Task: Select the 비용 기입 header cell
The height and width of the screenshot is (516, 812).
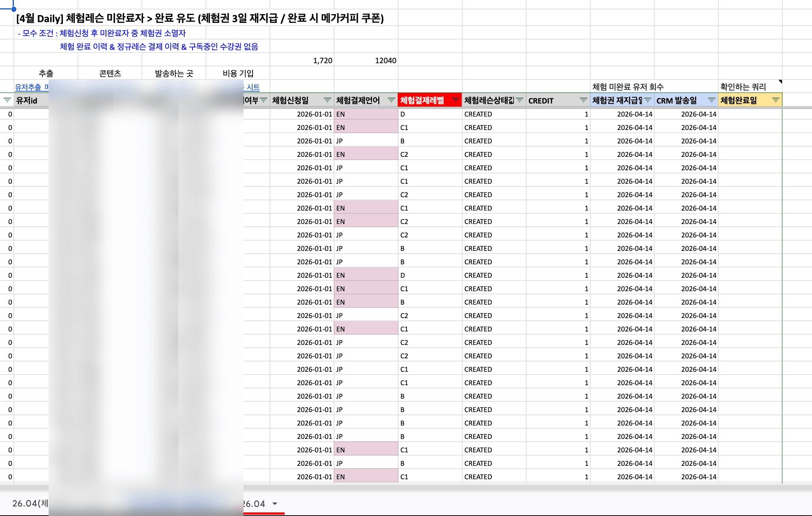Action: [x=238, y=73]
